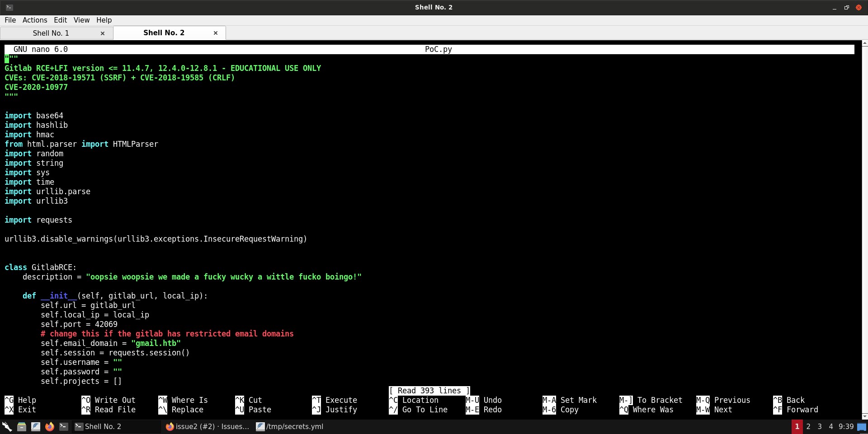
Task: Maximize the Shell No. 2 window
Action: [x=846, y=7]
